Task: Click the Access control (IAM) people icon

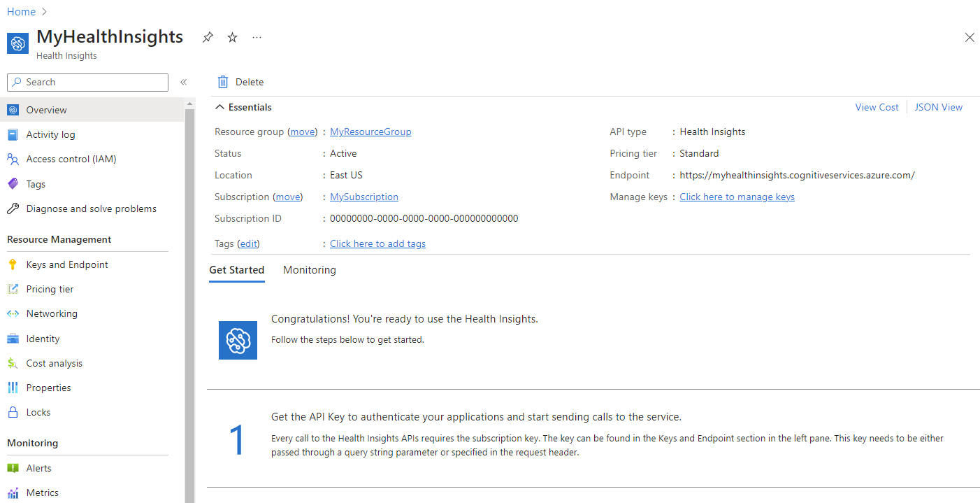Action: click(13, 159)
